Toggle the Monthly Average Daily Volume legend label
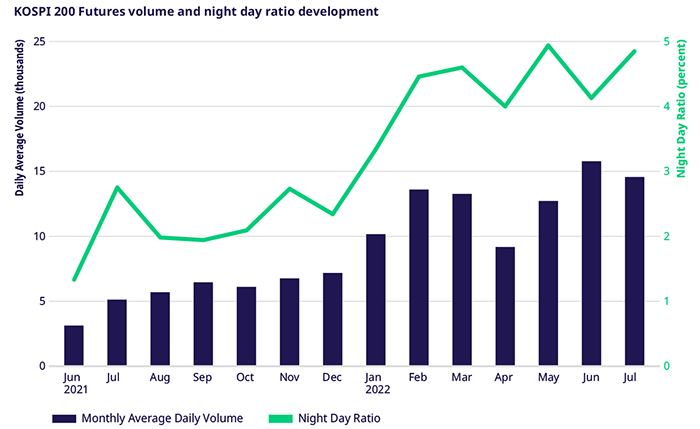This screenshot has width=700, height=429. 162,417
